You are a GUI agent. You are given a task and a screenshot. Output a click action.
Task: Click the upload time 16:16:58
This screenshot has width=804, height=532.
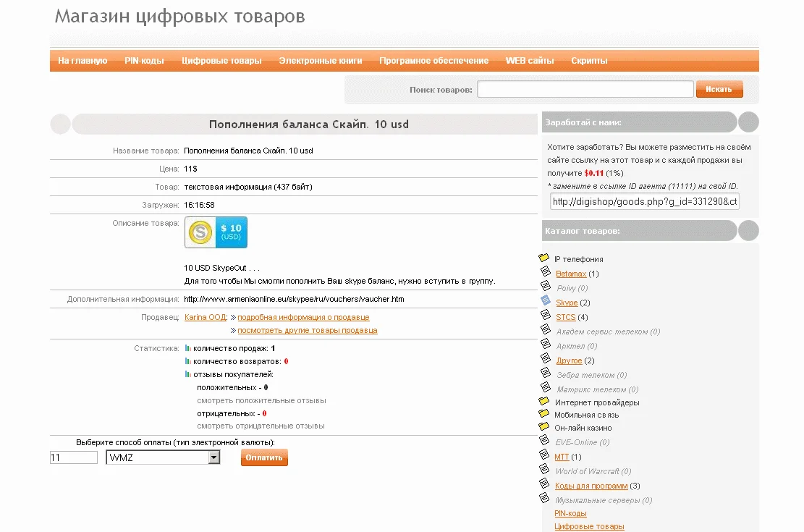pos(199,205)
